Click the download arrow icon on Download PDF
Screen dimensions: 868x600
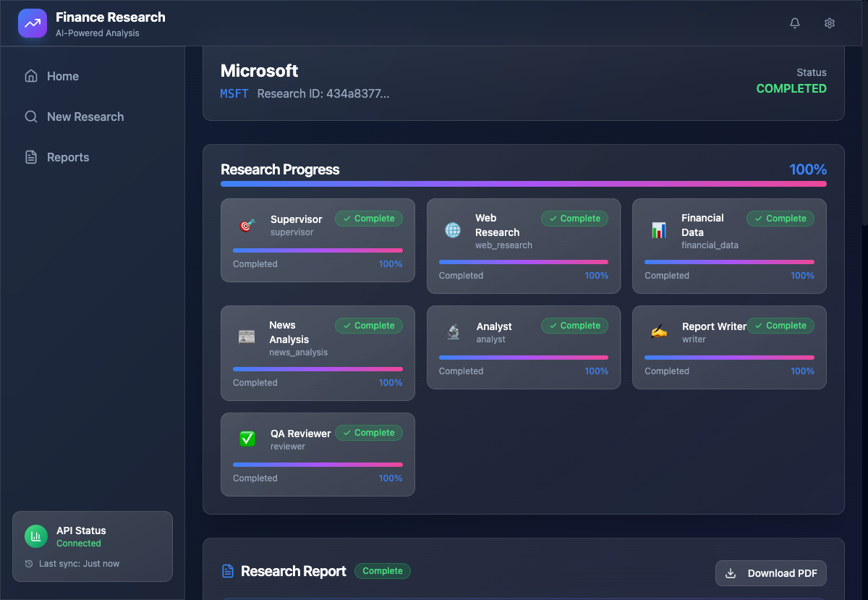[x=731, y=573]
